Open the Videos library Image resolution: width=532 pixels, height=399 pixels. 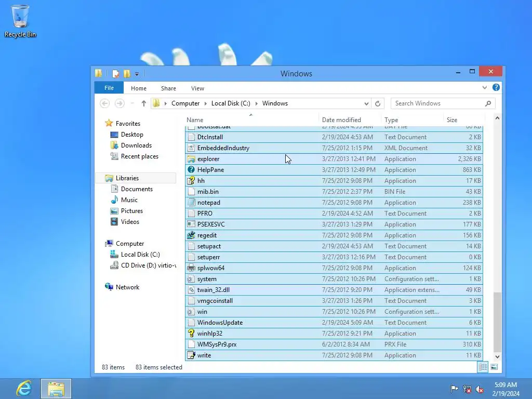click(130, 221)
